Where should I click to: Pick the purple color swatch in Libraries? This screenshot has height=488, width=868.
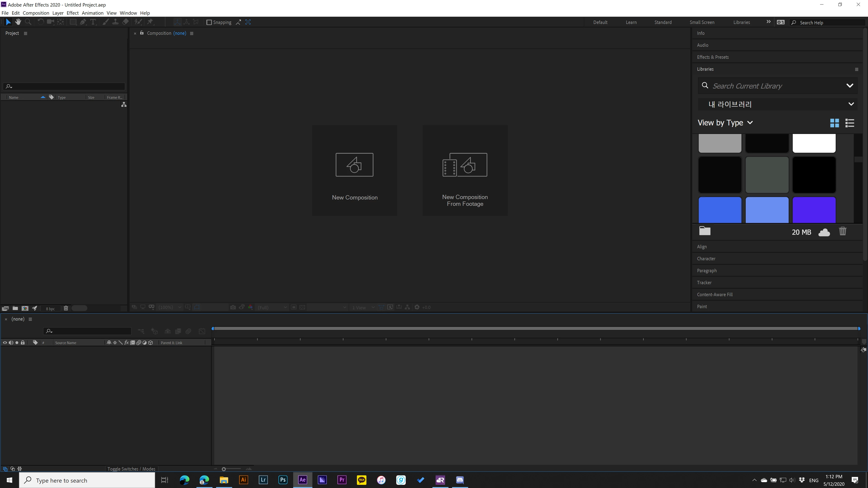[x=814, y=210]
